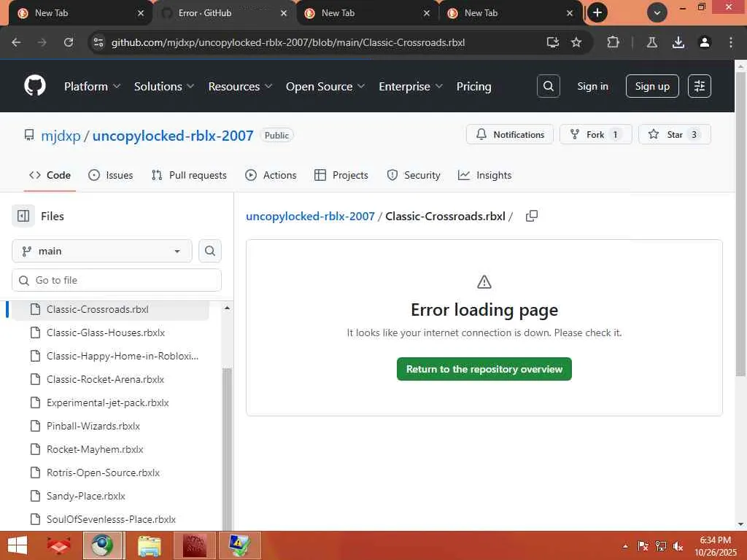The image size is (747, 560).
Task: Search this repository's files magnifier icon
Action: pos(210,251)
